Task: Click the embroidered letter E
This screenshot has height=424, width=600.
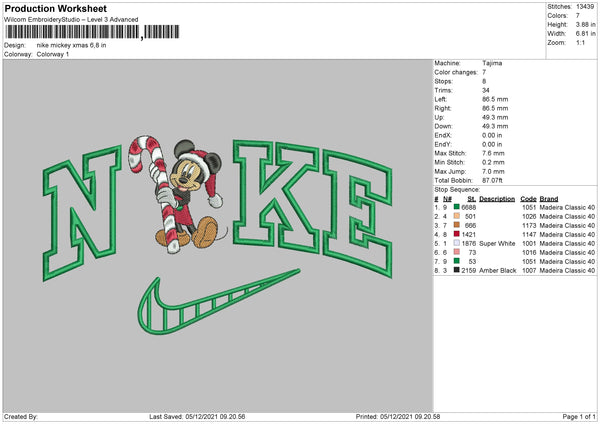Action: 357,213
